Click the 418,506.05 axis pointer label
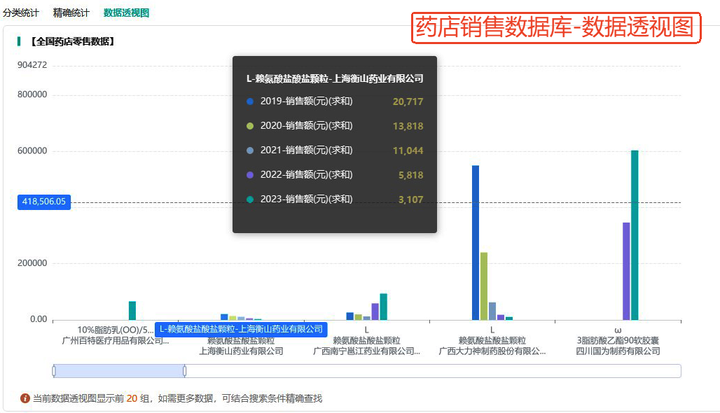The image size is (720, 413). pos(44,202)
